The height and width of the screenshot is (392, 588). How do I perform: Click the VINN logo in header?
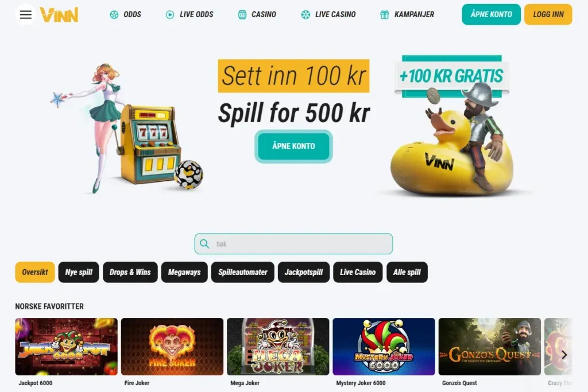[59, 14]
